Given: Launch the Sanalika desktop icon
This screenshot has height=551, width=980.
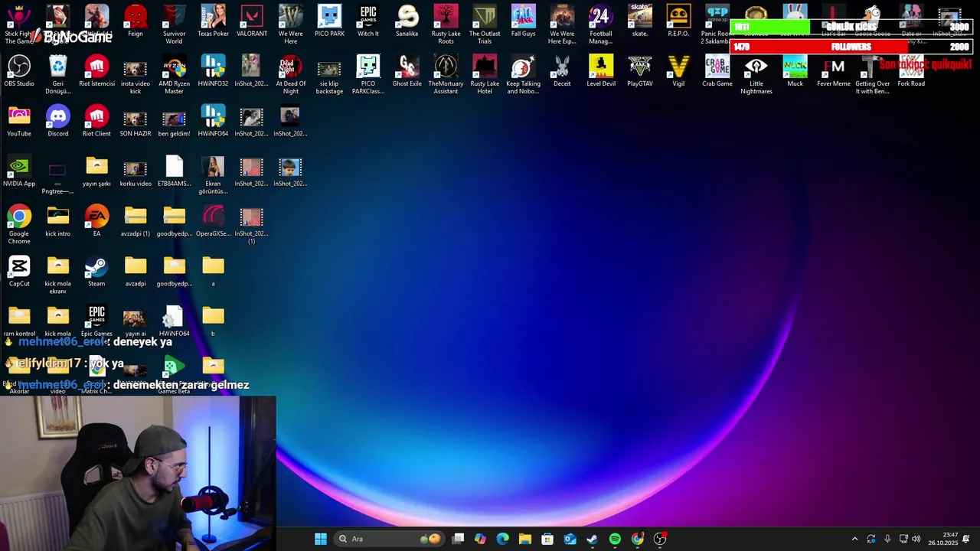Looking at the screenshot, I should pyautogui.click(x=407, y=21).
